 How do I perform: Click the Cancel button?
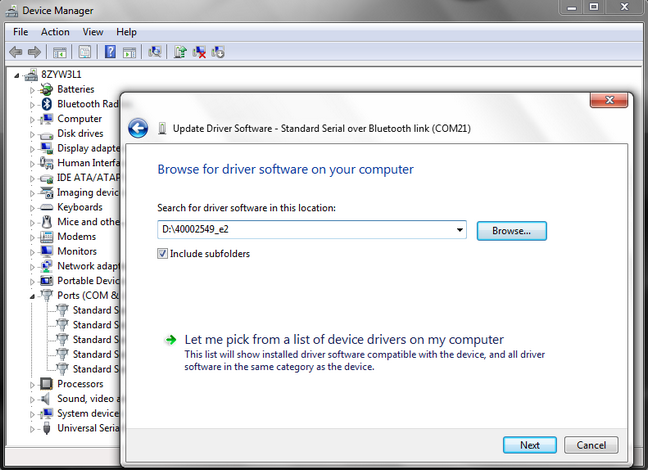click(591, 445)
